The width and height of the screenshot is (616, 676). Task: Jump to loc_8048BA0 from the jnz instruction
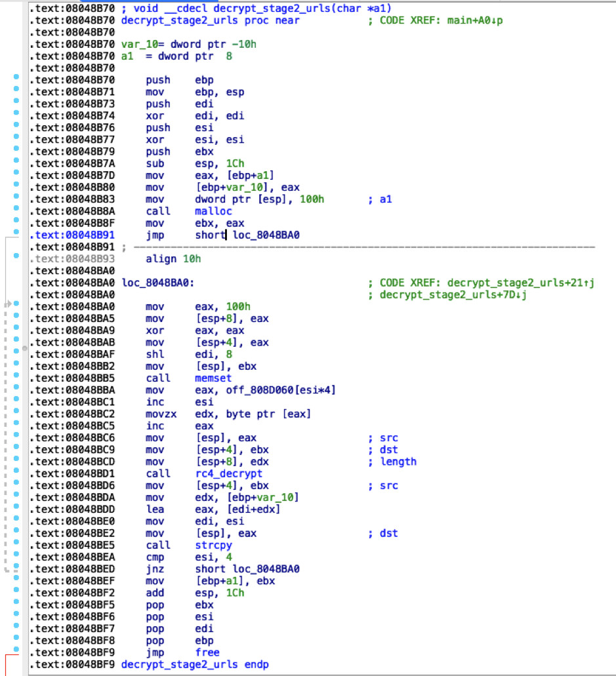[x=266, y=568]
